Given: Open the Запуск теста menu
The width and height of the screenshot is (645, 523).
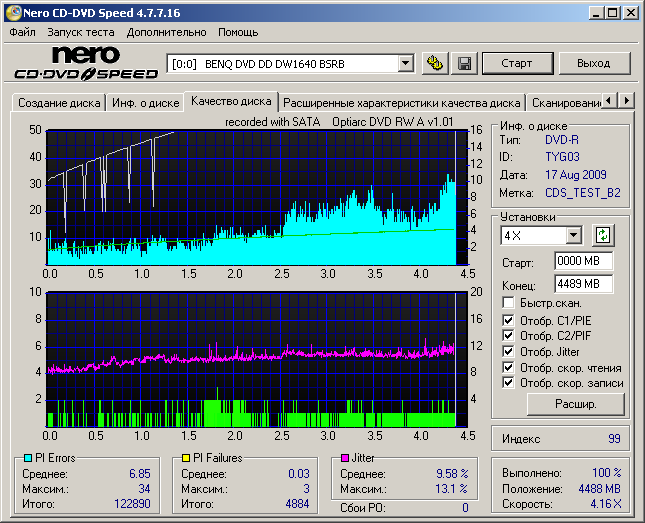Looking at the screenshot, I should [81, 32].
